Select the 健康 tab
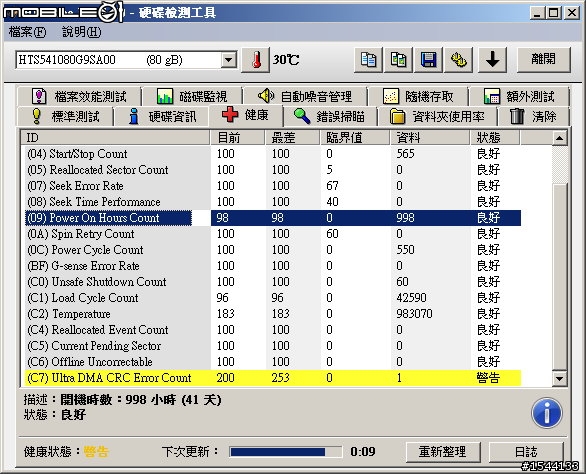Image resolution: width=586 pixels, height=474 pixels. coord(246,115)
